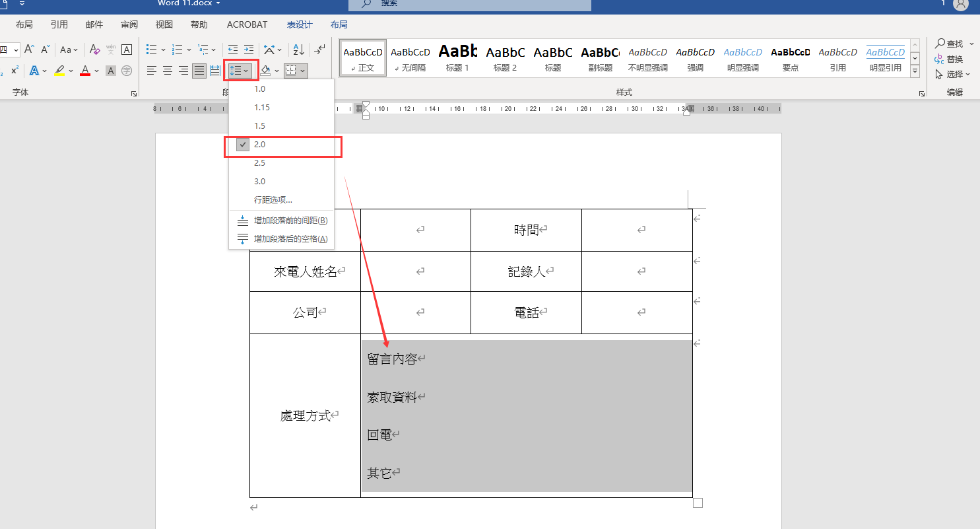Open highlight color dropdown arrow
The image size is (980, 529).
click(71, 70)
